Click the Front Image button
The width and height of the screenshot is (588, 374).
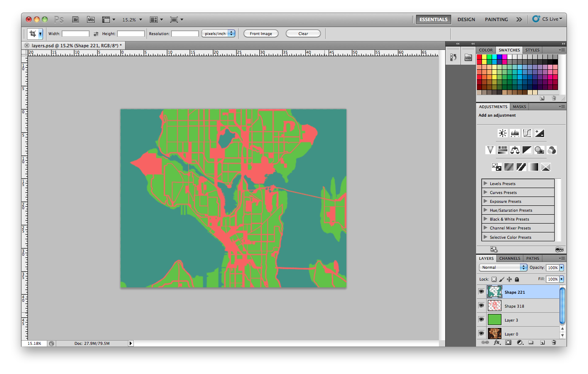click(x=261, y=34)
